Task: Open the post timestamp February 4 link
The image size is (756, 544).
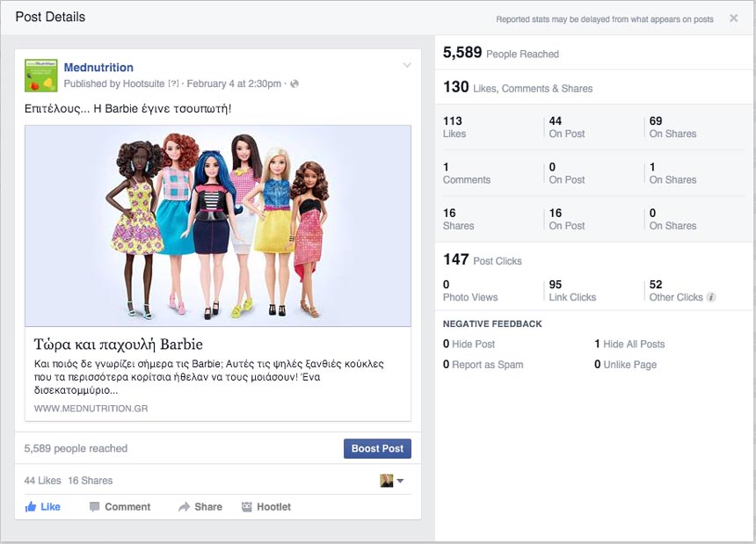Action: (234, 83)
